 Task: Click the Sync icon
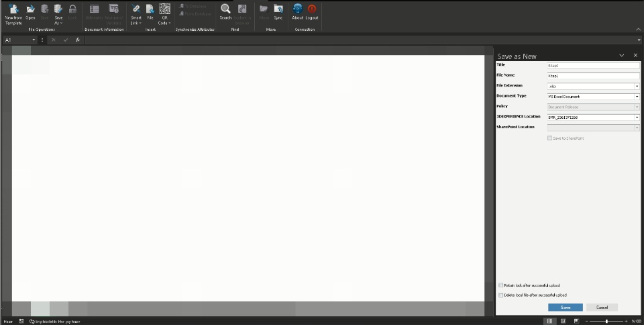click(x=278, y=9)
